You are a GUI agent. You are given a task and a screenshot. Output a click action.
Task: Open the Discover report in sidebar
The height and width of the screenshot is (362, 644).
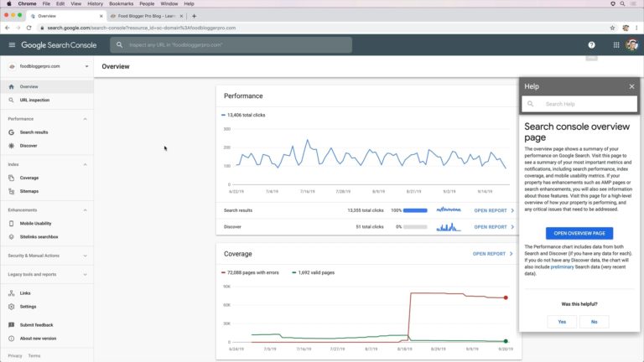(29, 146)
